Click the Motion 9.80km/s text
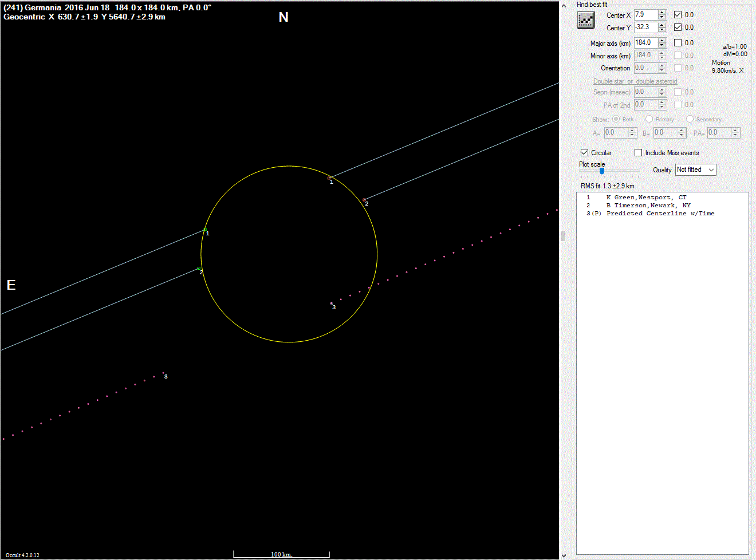 728,67
